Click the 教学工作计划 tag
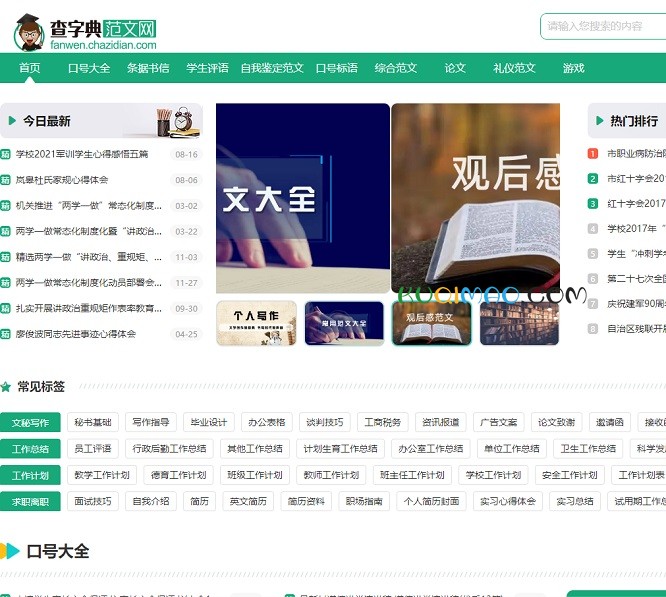Screen dimensions: 666x597 [x=102, y=475]
